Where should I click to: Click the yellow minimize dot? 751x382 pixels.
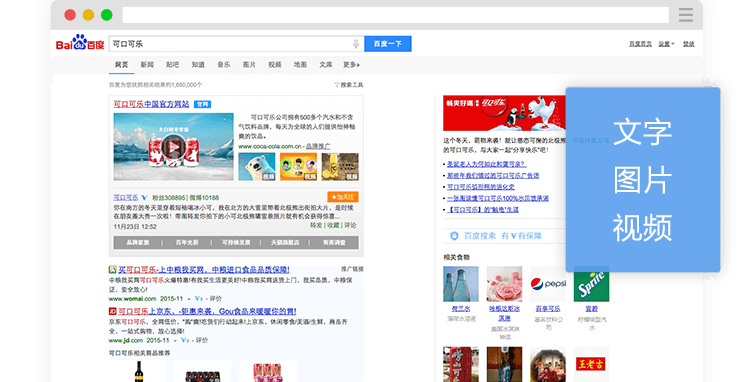pyautogui.click(x=88, y=15)
